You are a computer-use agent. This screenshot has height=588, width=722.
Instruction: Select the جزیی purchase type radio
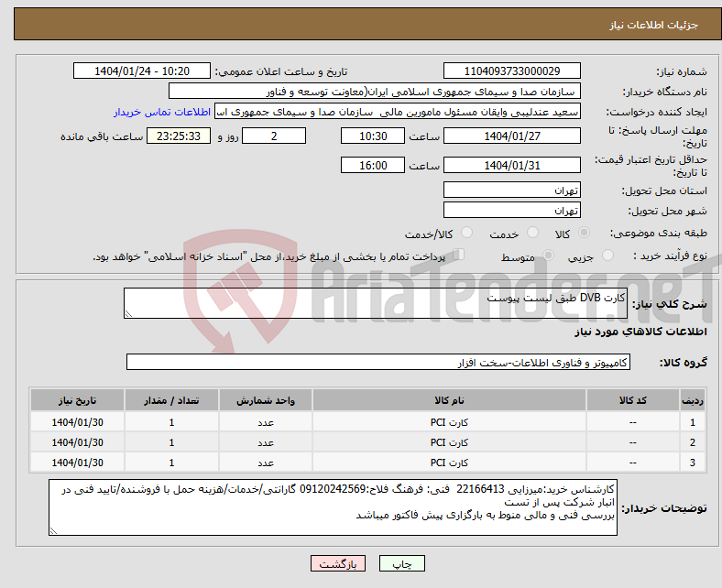coord(607,256)
